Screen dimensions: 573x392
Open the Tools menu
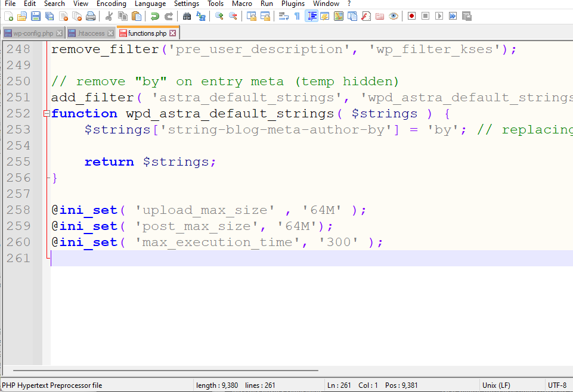[216, 4]
